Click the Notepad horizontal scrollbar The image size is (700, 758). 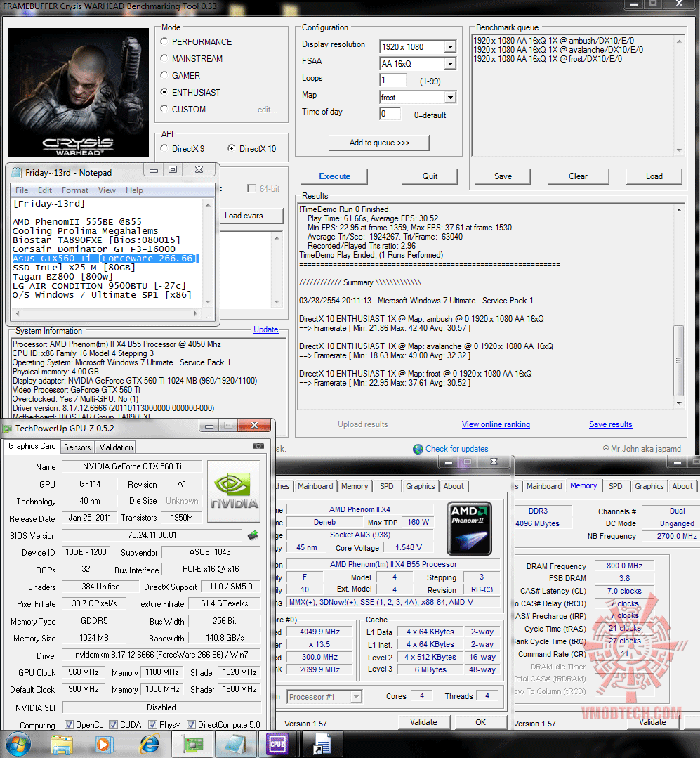pyautogui.click(x=107, y=314)
